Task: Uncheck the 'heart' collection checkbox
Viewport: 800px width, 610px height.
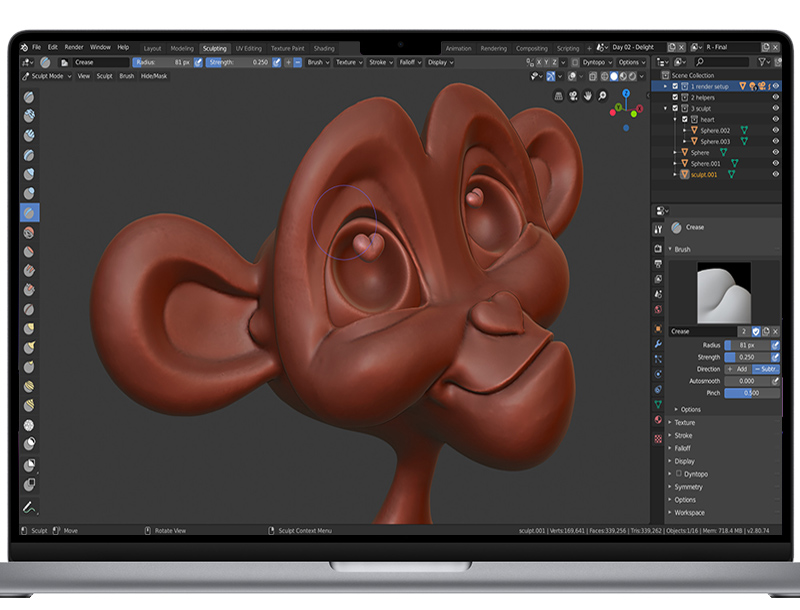Action: pos(685,119)
